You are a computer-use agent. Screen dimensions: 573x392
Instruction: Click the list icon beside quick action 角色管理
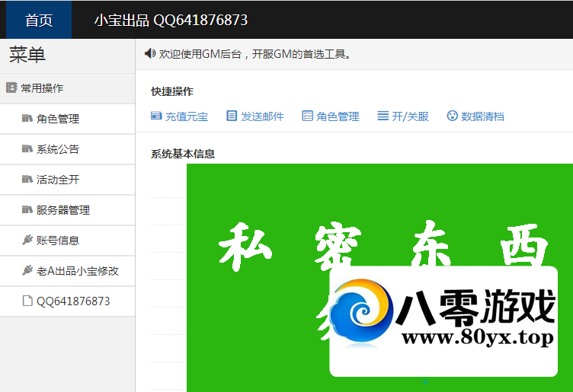(307, 116)
